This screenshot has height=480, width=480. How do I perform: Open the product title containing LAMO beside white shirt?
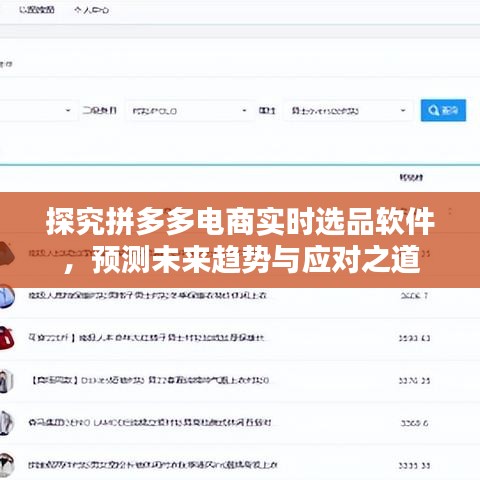pos(150,423)
